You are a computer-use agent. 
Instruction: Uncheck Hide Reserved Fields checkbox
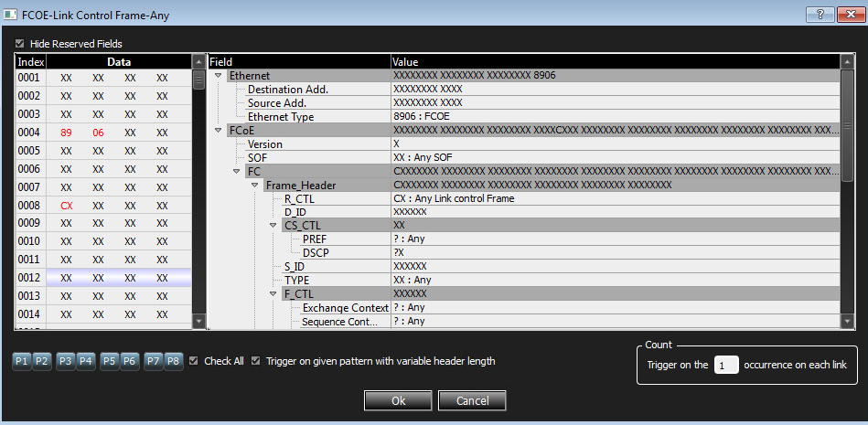point(20,43)
